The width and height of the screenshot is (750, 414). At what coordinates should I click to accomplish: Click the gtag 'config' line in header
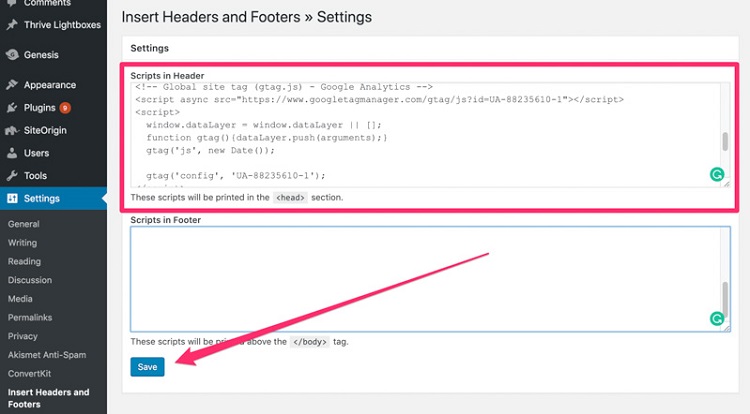(235, 176)
